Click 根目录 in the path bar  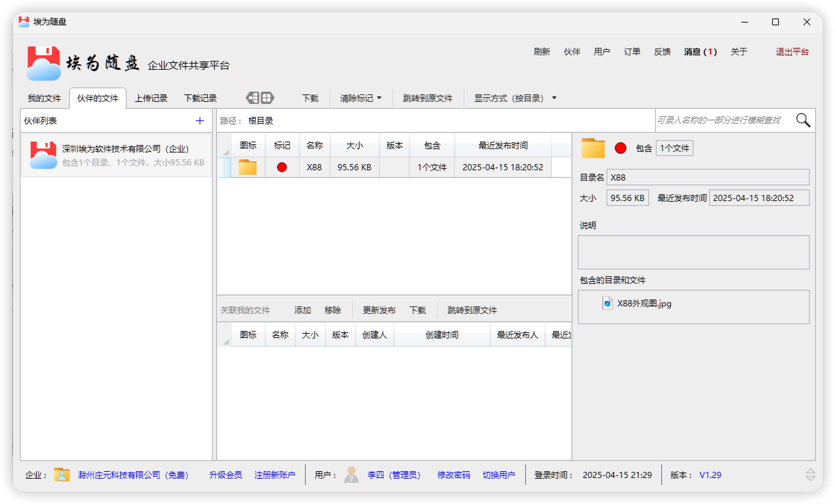click(261, 120)
